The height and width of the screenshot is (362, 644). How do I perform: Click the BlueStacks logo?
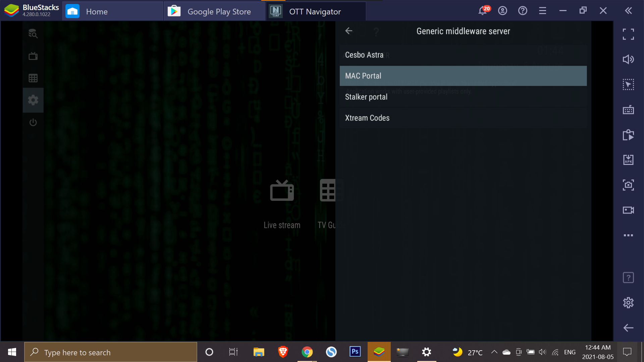pyautogui.click(x=11, y=11)
